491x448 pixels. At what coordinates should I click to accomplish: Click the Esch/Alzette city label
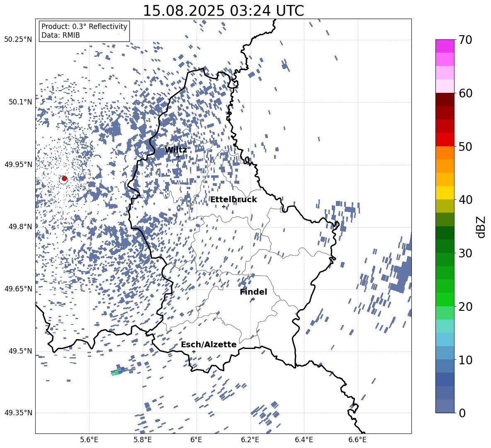[209, 345]
